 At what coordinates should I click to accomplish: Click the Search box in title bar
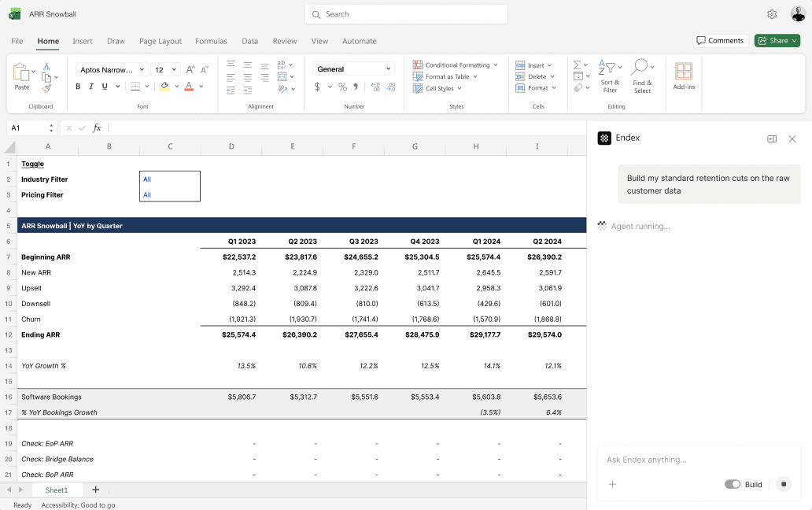click(x=406, y=14)
